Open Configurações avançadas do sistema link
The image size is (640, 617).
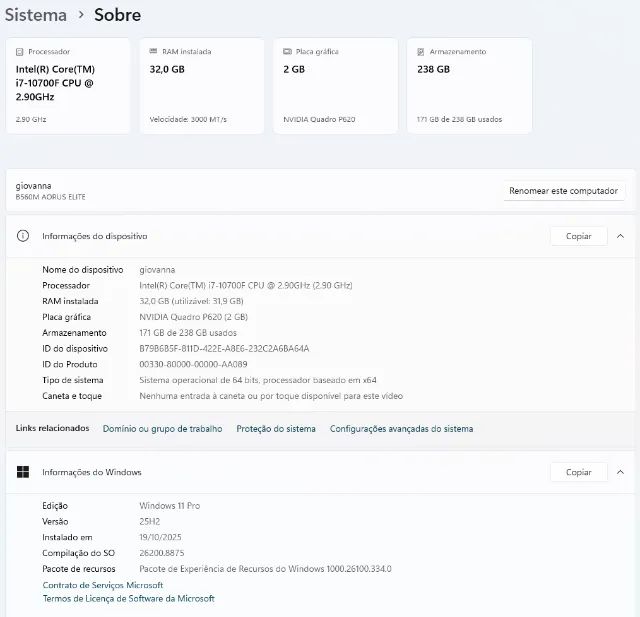401,428
